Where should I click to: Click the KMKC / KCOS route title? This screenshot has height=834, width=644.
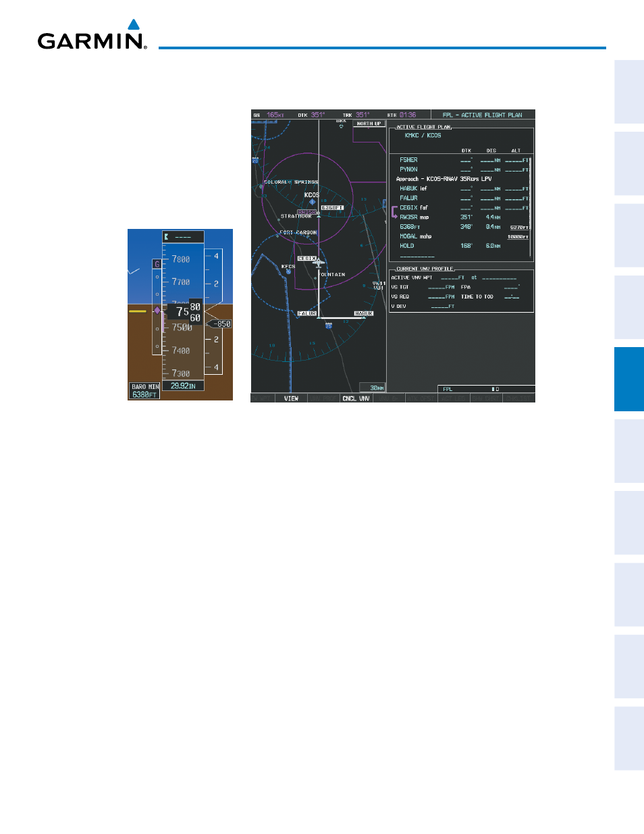[423, 135]
